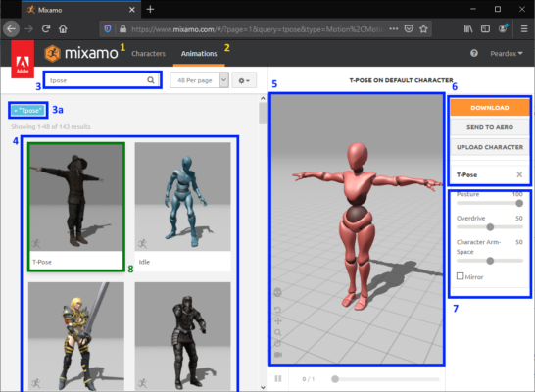Screen dimensions: 535x392
Task: Toggle the browser sidebar view
Action: [485, 29]
